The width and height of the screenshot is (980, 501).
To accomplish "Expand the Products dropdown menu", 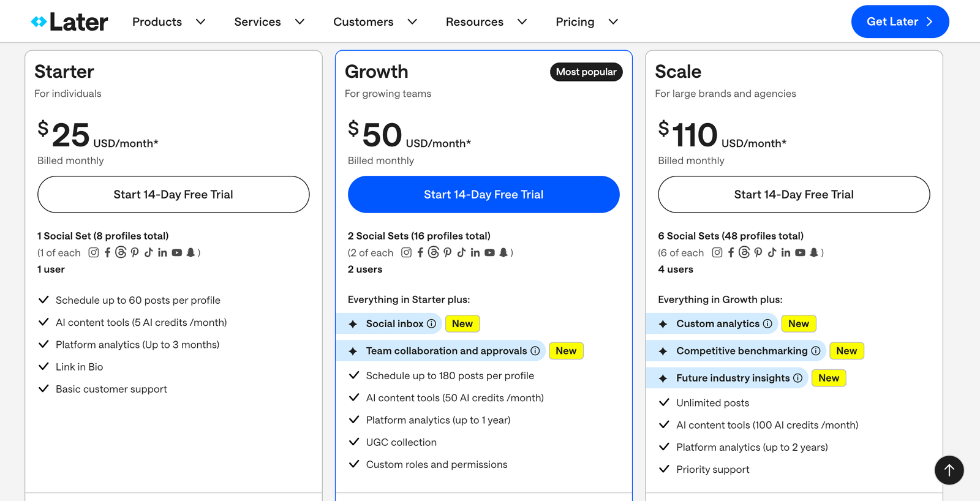I will 168,21.
